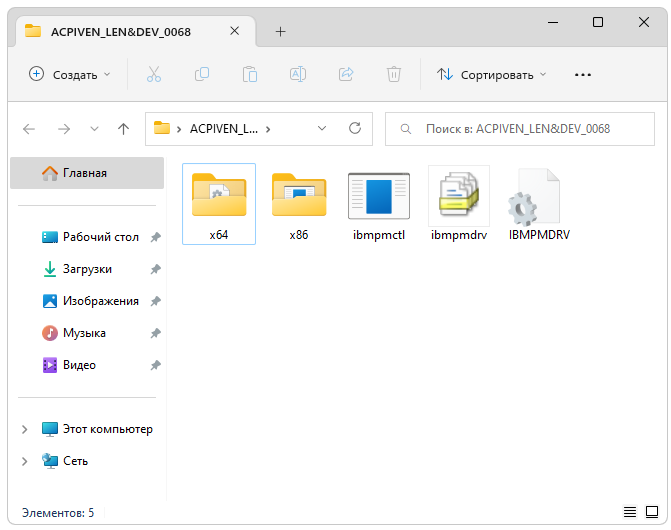Maximize the Explorer window
671x530 pixels.
click(598, 22)
